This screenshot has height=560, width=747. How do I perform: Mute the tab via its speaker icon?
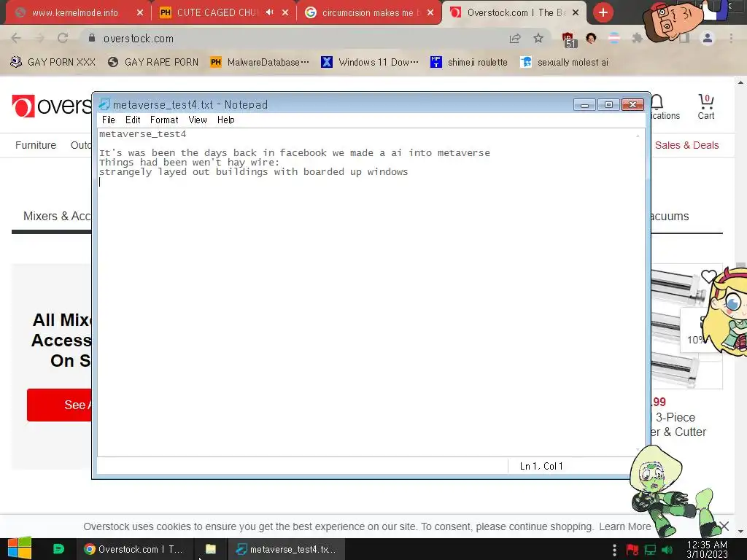269,12
